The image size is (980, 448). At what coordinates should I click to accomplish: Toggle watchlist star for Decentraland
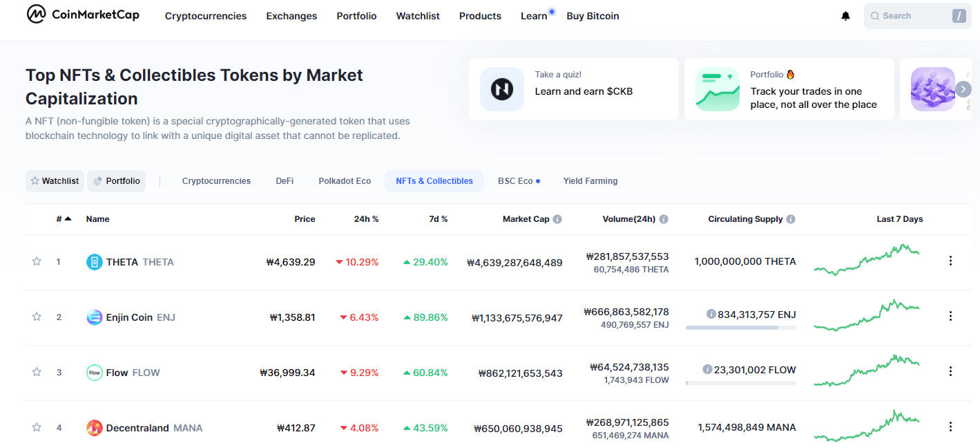click(x=37, y=427)
